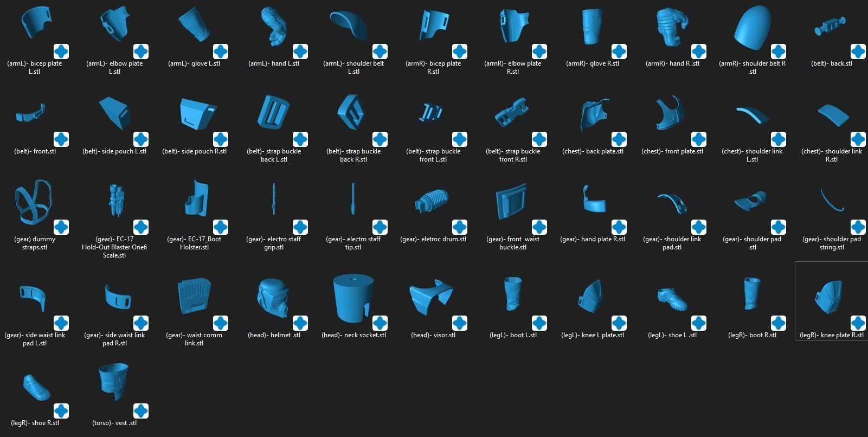The height and width of the screenshot is (437, 868).
Task: Select the (gear)- shoulder pad string.stl icon
Action: pyautogui.click(x=832, y=200)
